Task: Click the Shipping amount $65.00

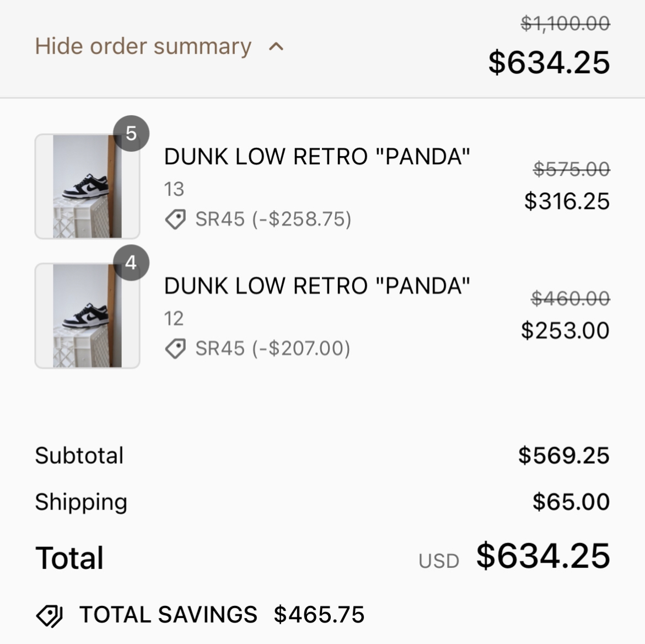Action: tap(571, 502)
